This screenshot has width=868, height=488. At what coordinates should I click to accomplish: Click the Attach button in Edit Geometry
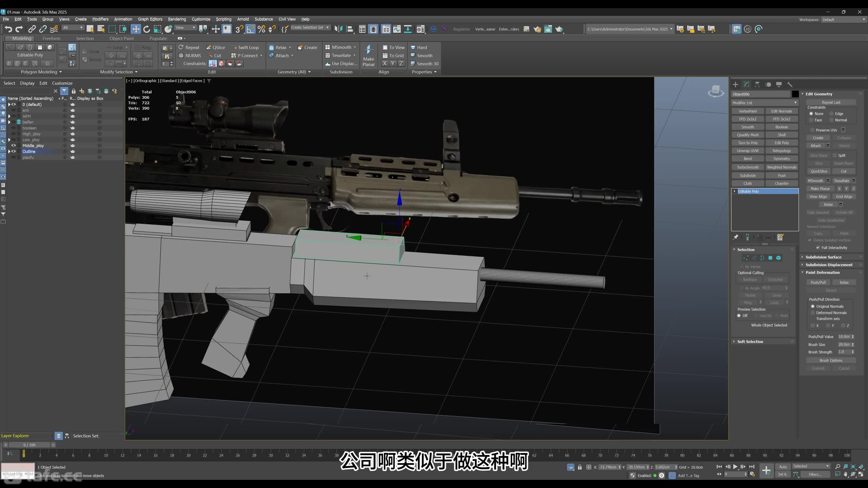pos(815,146)
